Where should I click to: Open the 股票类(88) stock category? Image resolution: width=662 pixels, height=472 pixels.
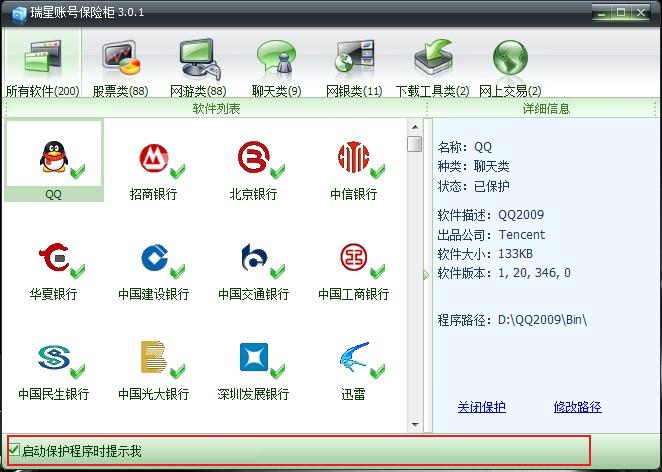(x=121, y=69)
